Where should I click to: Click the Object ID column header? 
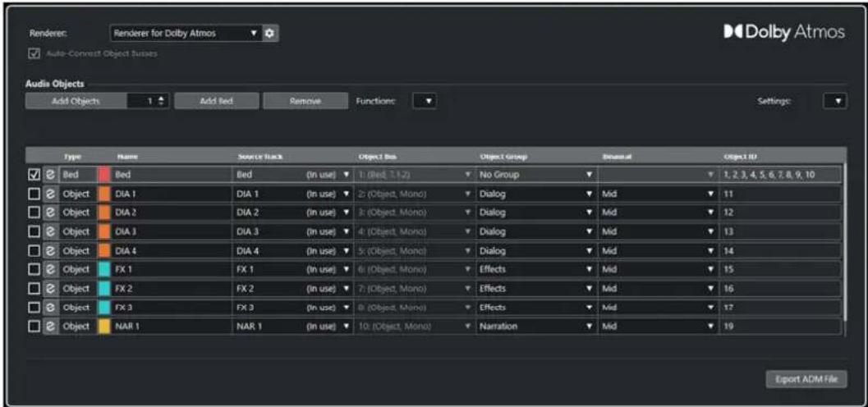741,157
